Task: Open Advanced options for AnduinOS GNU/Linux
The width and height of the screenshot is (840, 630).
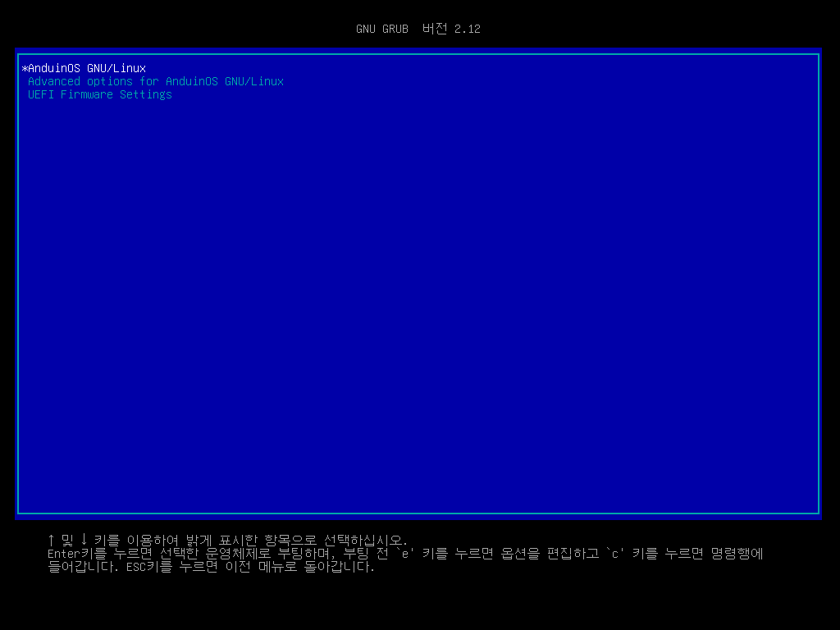Action: coord(155,81)
